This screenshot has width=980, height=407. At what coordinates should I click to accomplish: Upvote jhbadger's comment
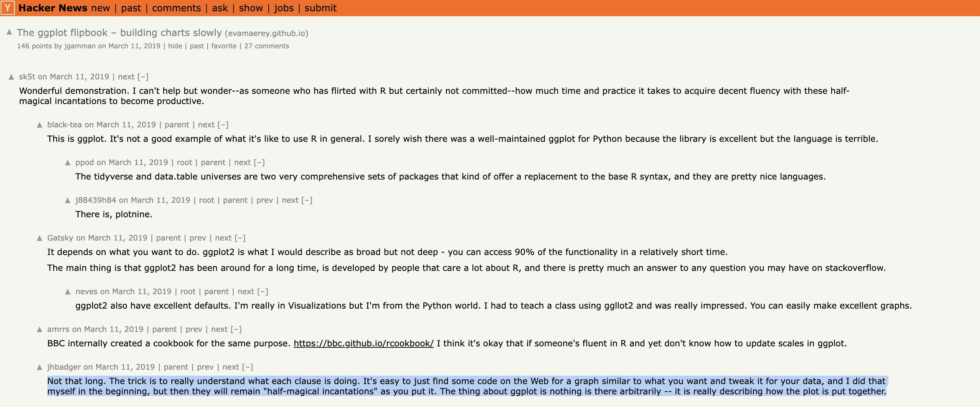[39, 367]
